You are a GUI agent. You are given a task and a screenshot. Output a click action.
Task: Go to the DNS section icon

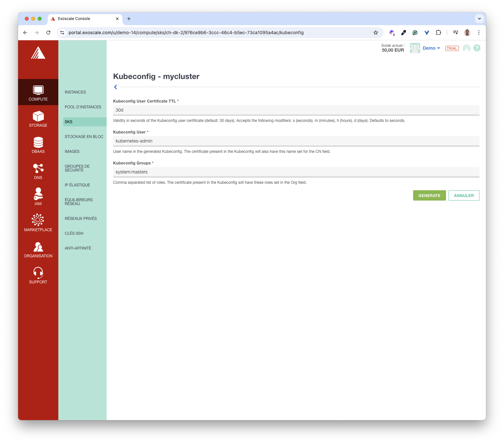point(38,169)
